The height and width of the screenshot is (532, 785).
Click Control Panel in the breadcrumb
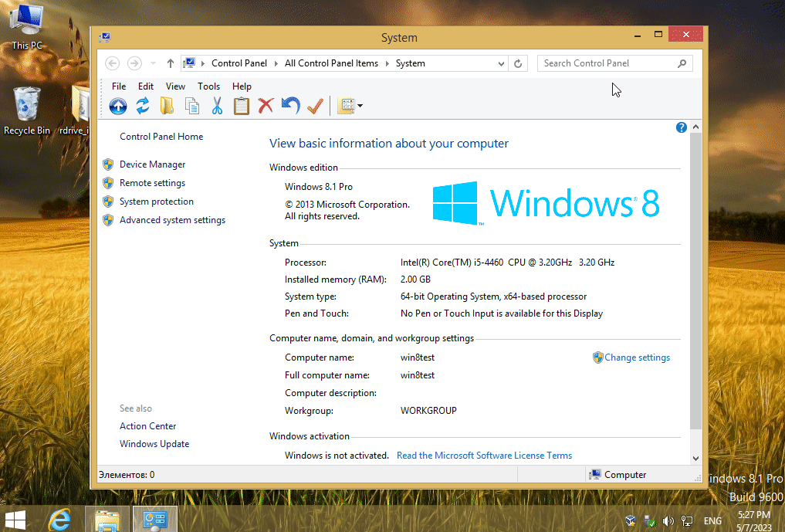[x=239, y=63]
